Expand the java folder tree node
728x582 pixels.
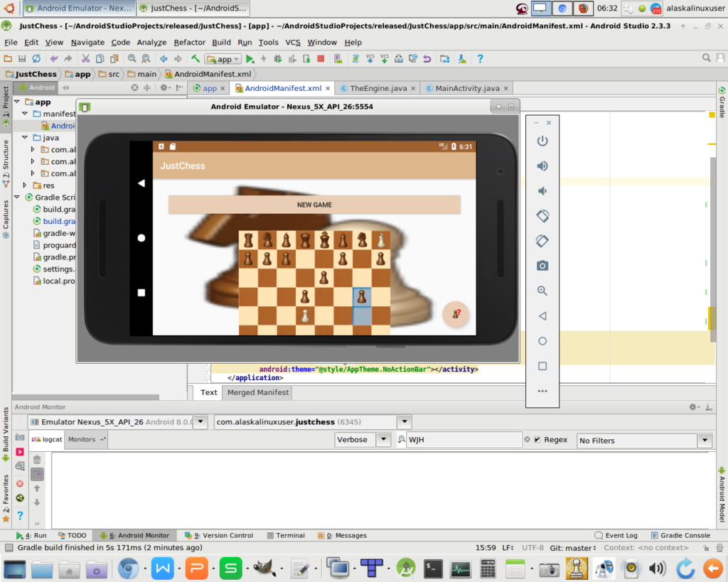coord(26,138)
